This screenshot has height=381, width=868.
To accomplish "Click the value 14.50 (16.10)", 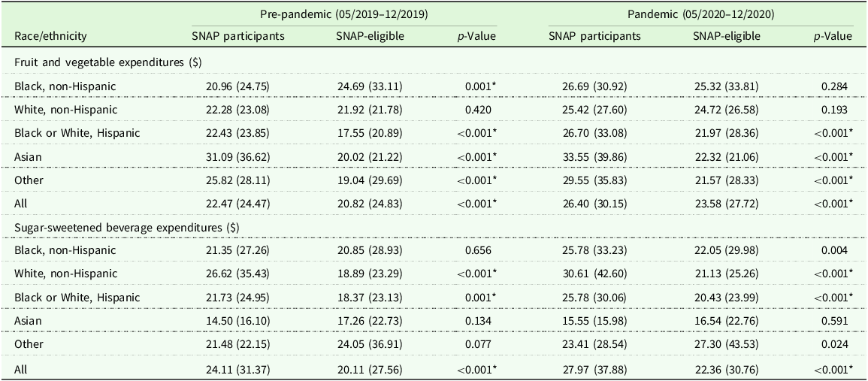I will click(237, 320).
